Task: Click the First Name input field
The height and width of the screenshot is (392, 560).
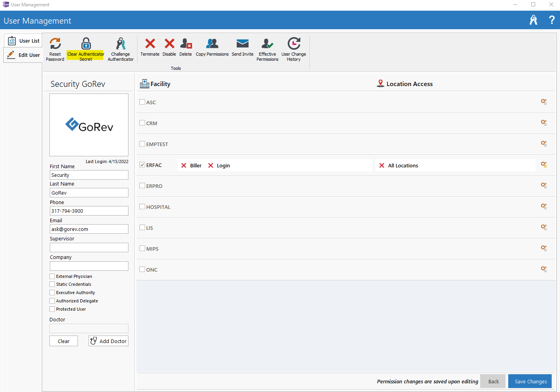Action: (89, 175)
